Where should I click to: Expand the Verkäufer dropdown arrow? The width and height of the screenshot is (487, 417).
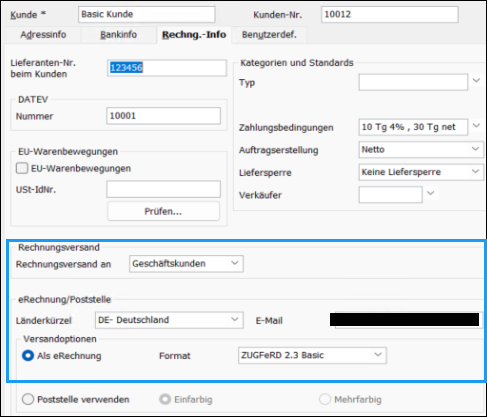point(431,193)
